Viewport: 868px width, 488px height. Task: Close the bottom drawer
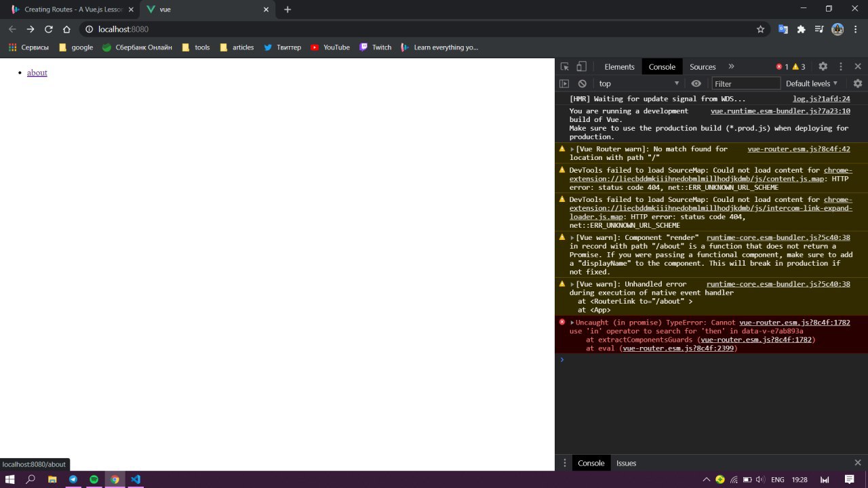(x=858, y=463)
